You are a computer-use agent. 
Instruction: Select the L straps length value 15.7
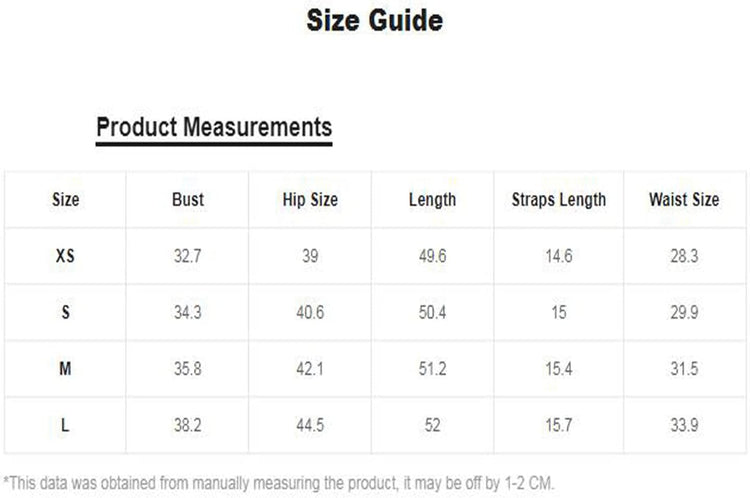pos(558,426)
